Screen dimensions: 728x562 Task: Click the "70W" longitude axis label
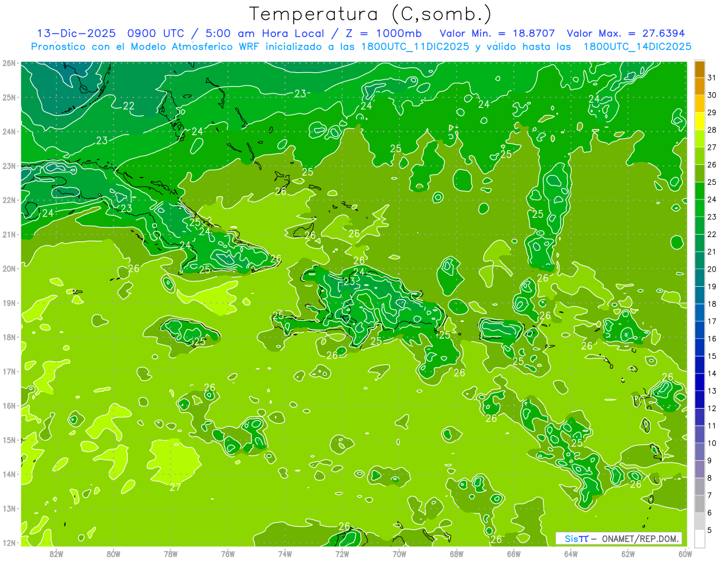[399, 554]
